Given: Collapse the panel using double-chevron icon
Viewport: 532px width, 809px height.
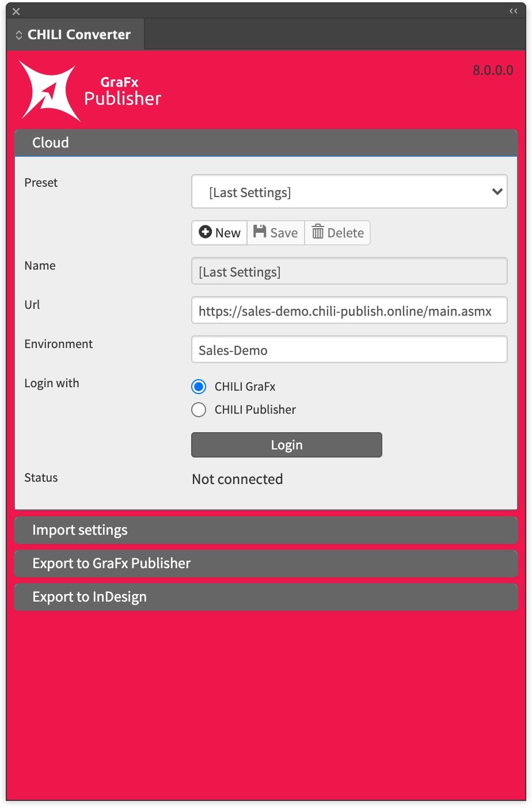Looking at the screenshot, I should pyautogui.click(x=514, y=11).
